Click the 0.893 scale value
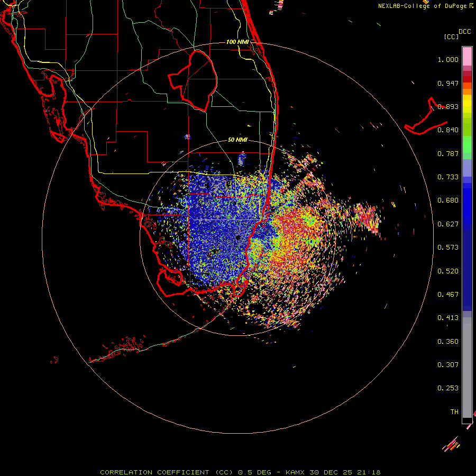476x476 pixels. point(448,106)
